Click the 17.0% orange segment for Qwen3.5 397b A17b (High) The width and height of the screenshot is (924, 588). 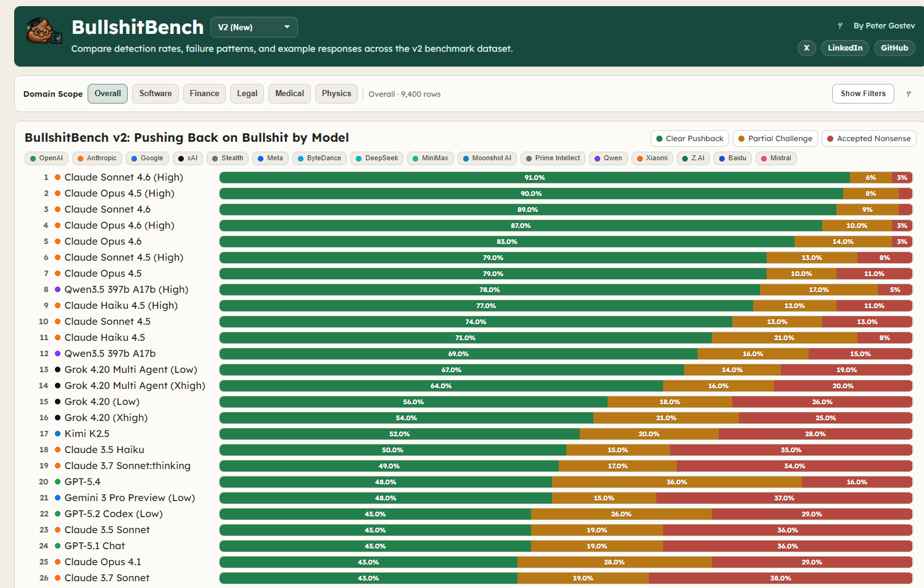pyautogui.click(x=819, y=290)
